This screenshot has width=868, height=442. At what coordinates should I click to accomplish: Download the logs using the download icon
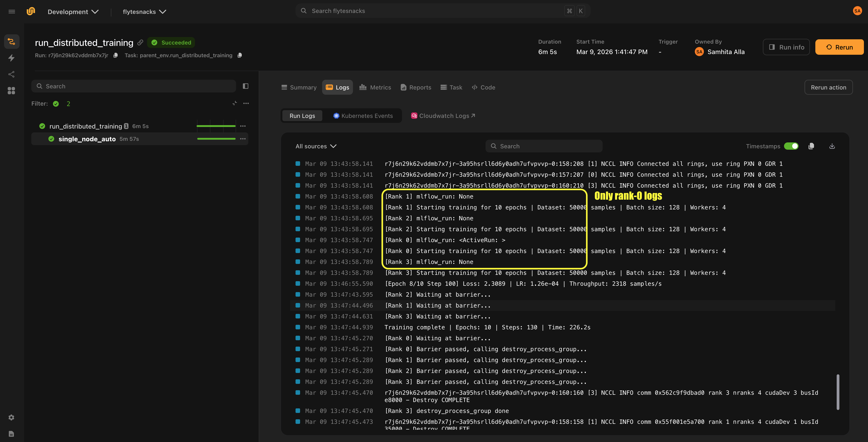[832, 146]
